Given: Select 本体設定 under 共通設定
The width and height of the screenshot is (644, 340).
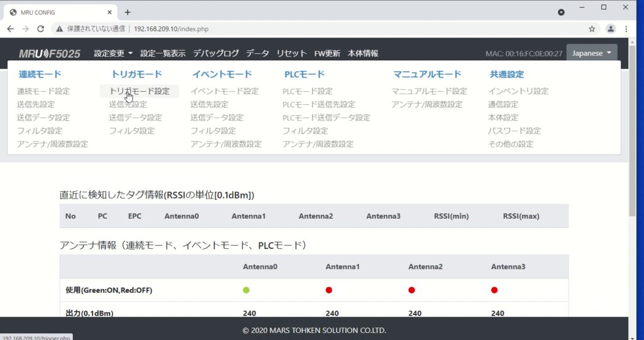Looking at the screenshot, I should 503,118.
